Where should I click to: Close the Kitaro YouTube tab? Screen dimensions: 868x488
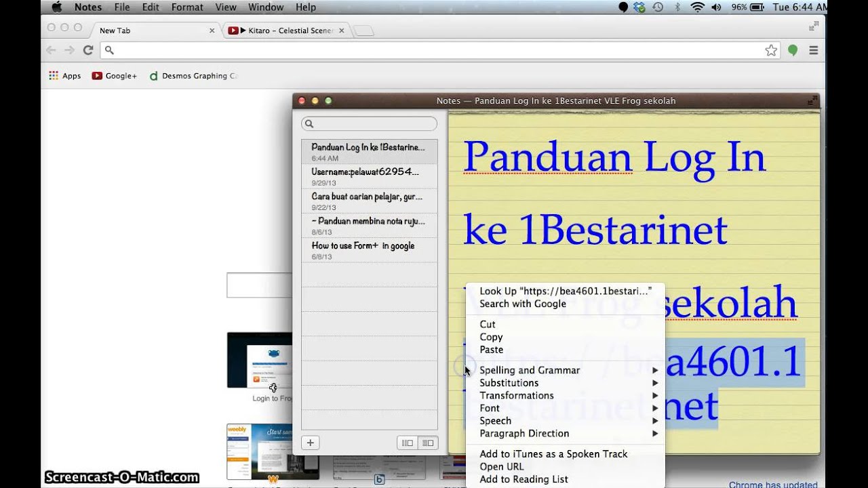[x=341, y=30]
